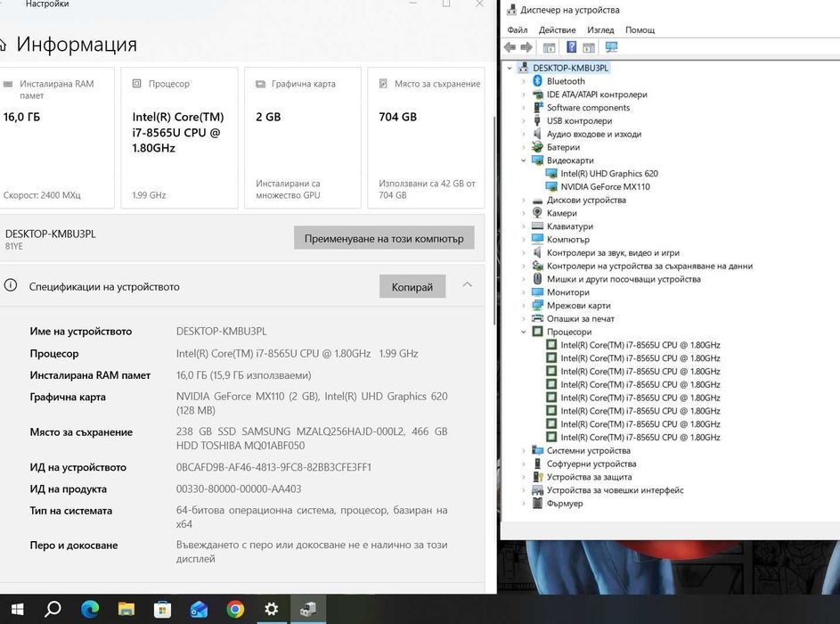Viewport: 840px width, 624px height.
Task: Click product ID text 00330-80000-00000-AA403
Action: point(239,489)
